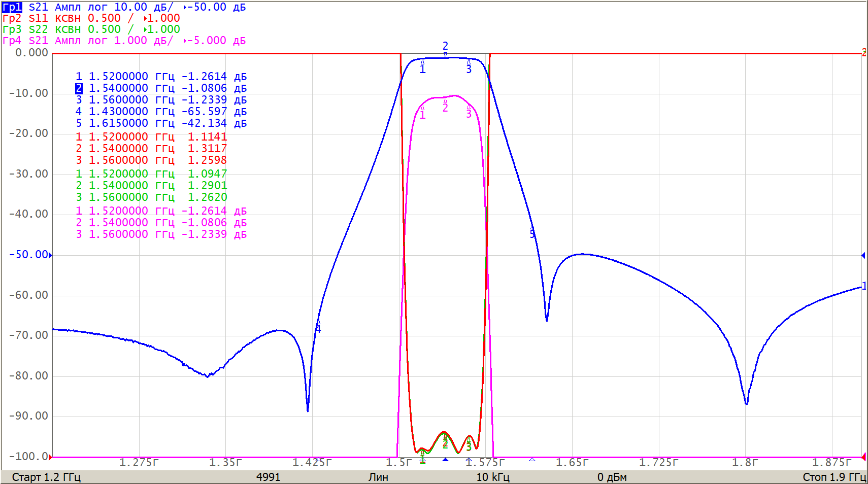This screenshot has width=868, height=484.
Task: Activate the Гр3 S22 КСВН trace
Action: (91, 29)
